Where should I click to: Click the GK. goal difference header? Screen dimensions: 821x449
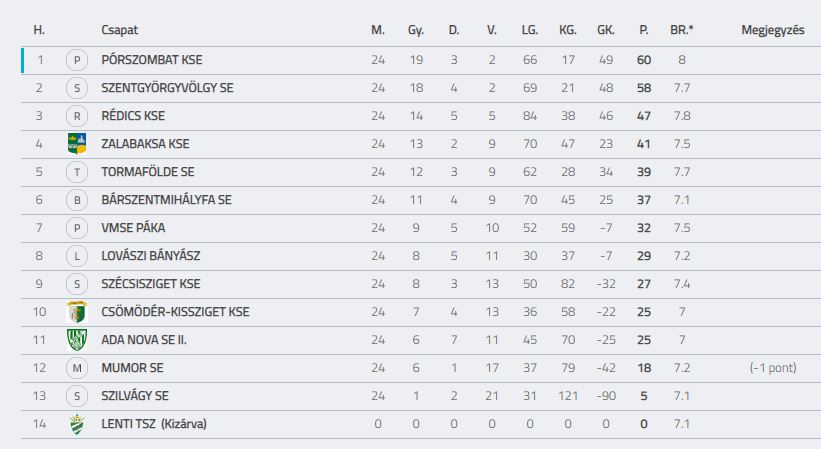(x=606, y=30)
